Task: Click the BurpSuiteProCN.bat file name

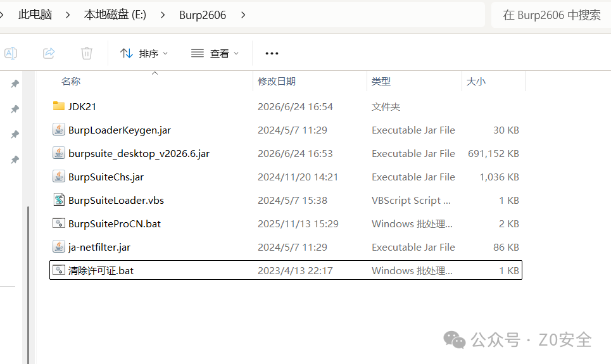Action: pos(115,223)
